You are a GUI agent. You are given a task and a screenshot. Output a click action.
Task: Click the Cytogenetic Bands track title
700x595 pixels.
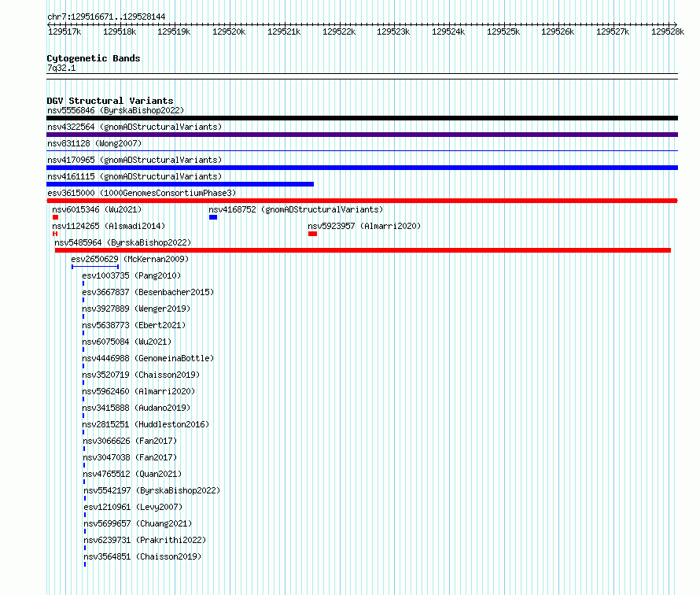click(94, 58)
